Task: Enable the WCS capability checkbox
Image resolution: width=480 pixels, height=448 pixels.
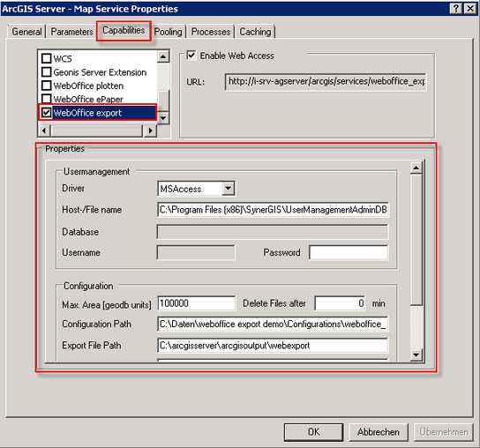Action: [46, 58]
